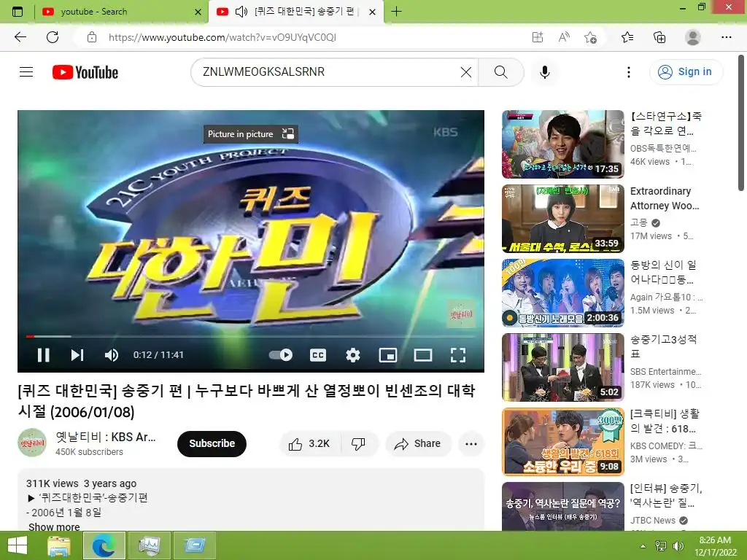The width and height of the screenshot is (747, 560).
Task: Mute the tab audio speaker icon
Action: 241,12
